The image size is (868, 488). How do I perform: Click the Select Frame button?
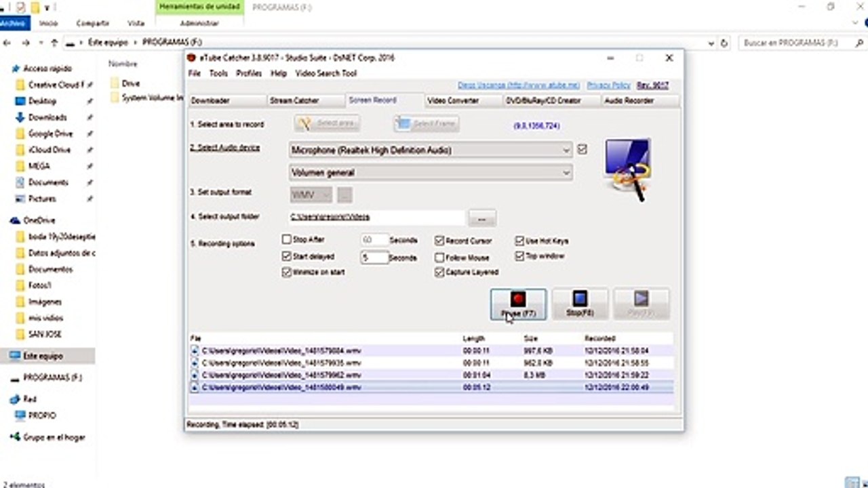point(426,123)
